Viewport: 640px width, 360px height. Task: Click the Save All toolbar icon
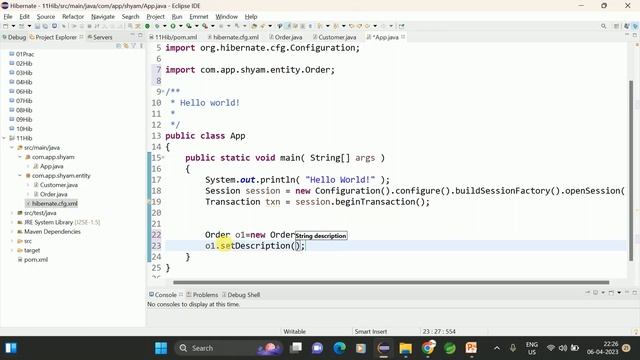point(45,26)
